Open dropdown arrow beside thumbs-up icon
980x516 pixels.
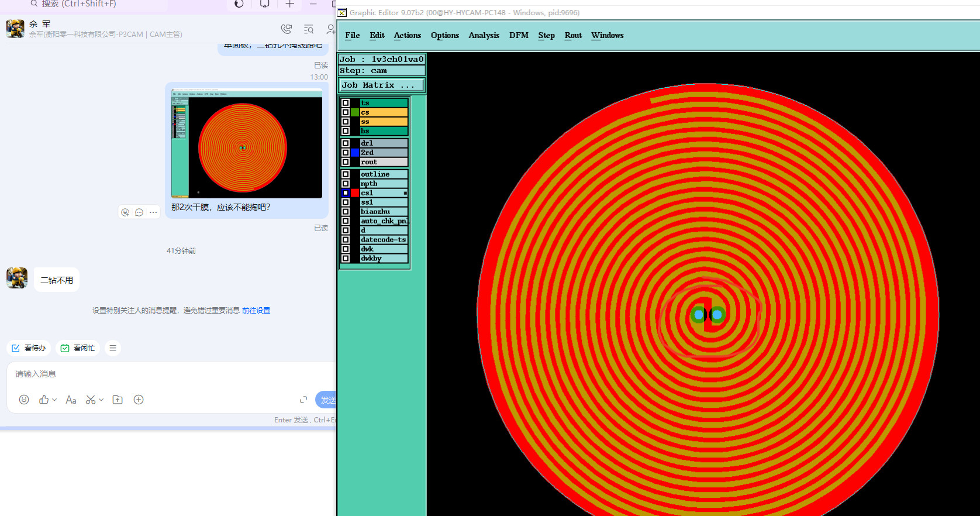(54, 400)
